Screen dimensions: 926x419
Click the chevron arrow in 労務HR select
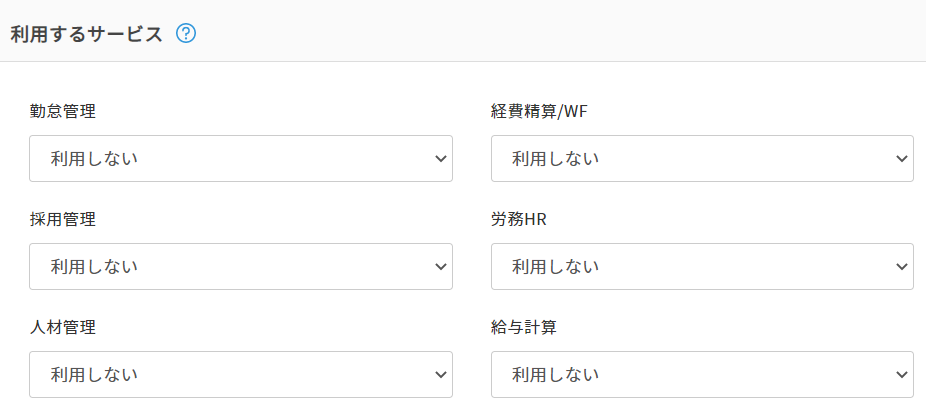[x=901, y=266]
